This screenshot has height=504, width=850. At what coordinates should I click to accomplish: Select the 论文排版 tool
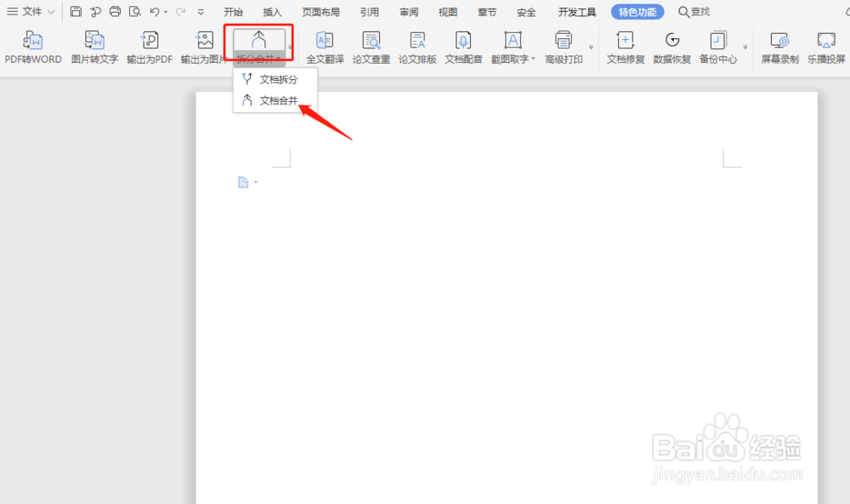[417, 47]
